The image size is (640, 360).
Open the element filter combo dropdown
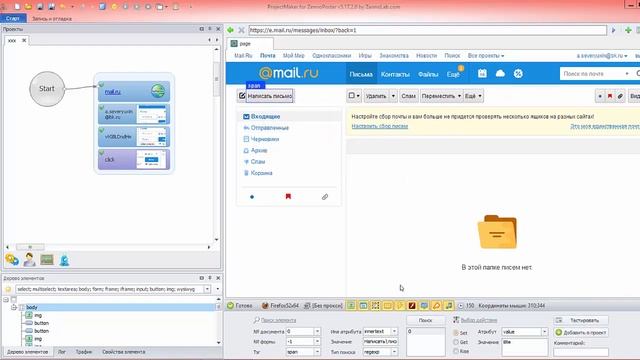(x=207, y=289)
